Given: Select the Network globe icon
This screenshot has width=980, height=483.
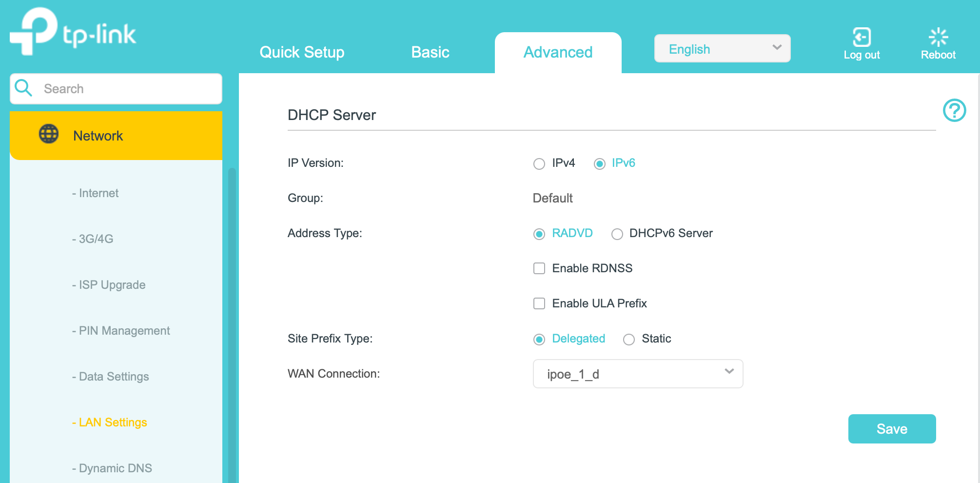Looking at the screenshot, I should point(48,135).
